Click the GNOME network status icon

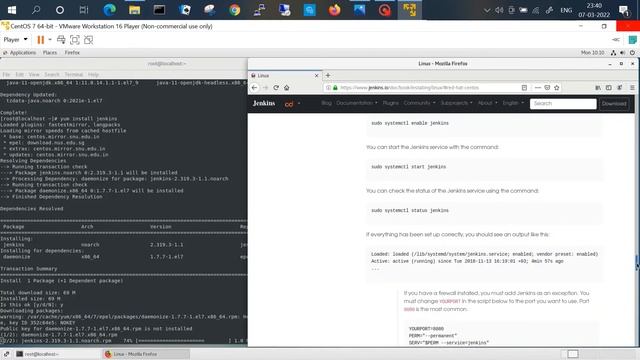coord(613,53)
